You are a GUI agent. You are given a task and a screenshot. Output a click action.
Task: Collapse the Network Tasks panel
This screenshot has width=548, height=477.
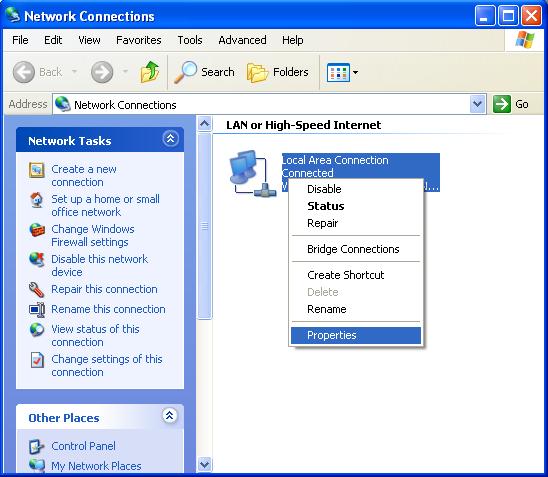(170, 139)
